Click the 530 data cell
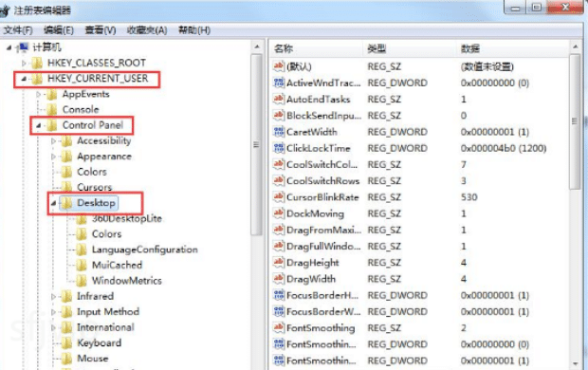 (x=469, y=197)
